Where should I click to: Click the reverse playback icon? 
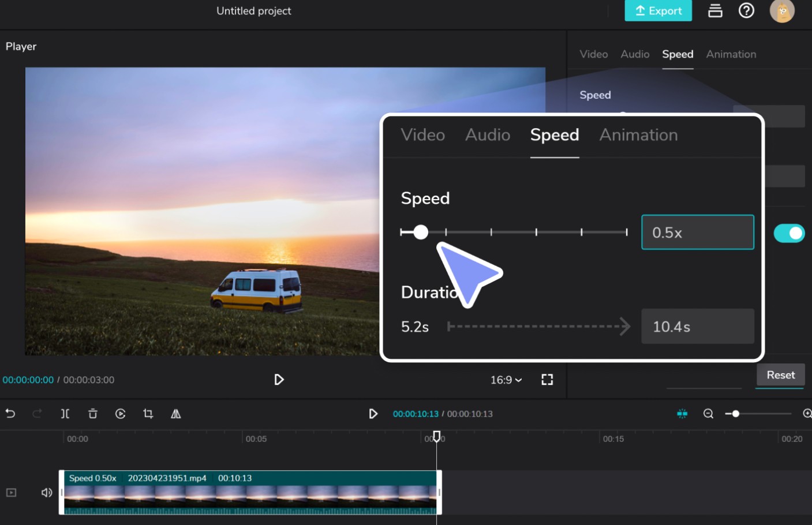point(121,414)
